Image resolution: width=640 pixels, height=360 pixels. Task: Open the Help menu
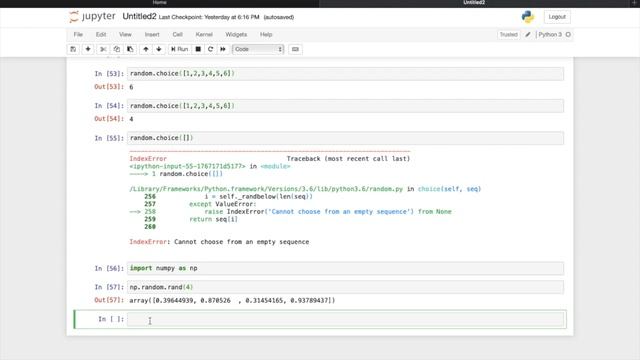point(266,35)
